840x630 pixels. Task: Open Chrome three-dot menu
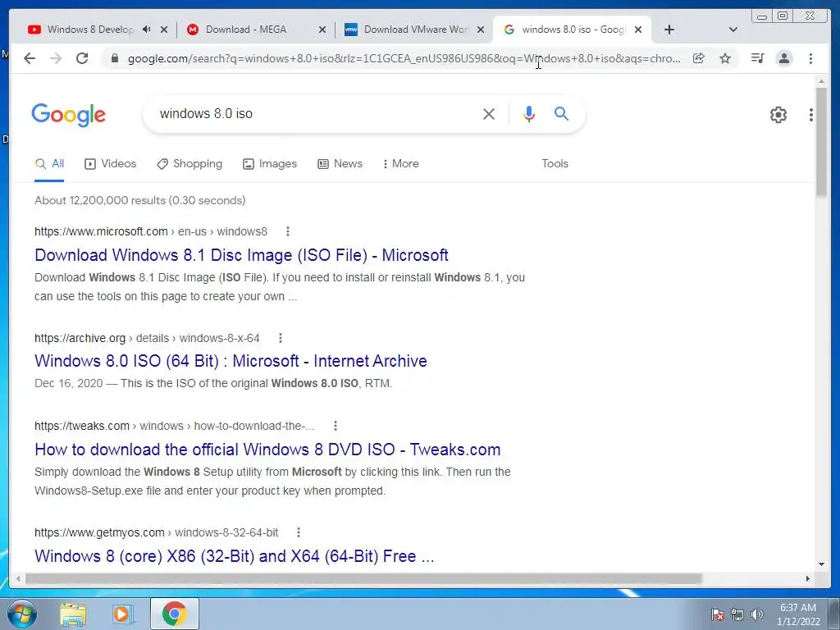[x=811, y=58]
